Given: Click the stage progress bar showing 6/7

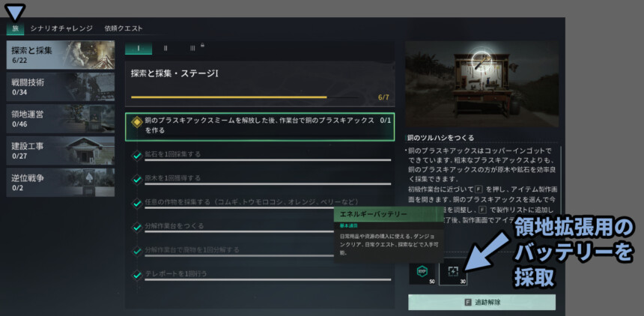Looking at the screenshot, I should 253,97.
